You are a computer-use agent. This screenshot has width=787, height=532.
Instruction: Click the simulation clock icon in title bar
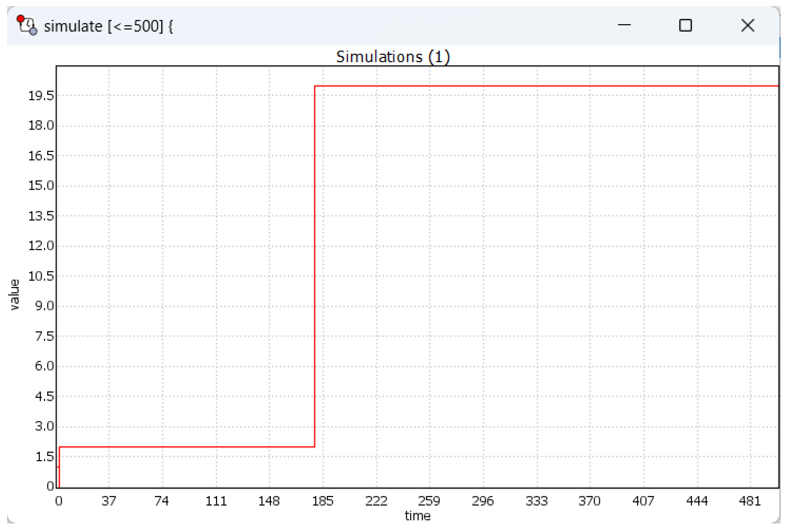tap(27, 26)
